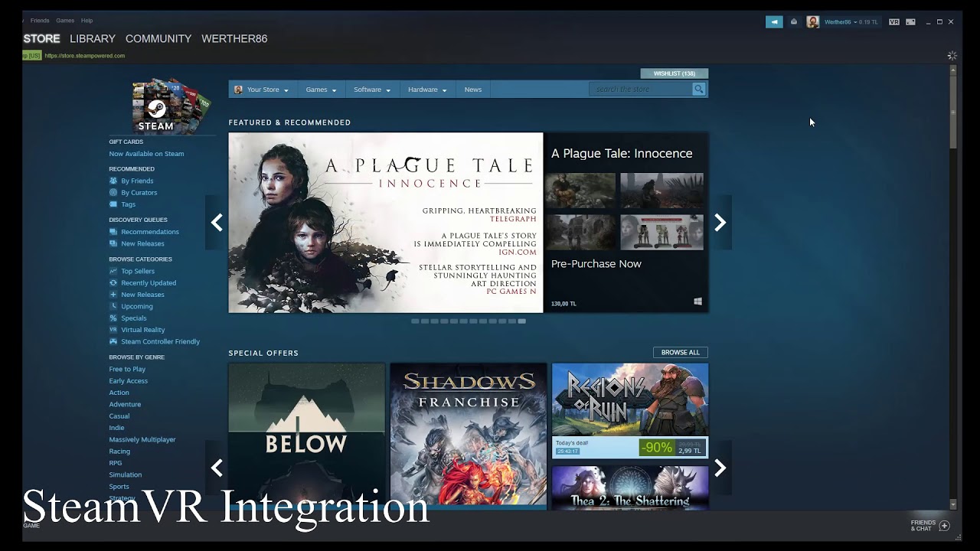Open the Help menu

point(87,21)
